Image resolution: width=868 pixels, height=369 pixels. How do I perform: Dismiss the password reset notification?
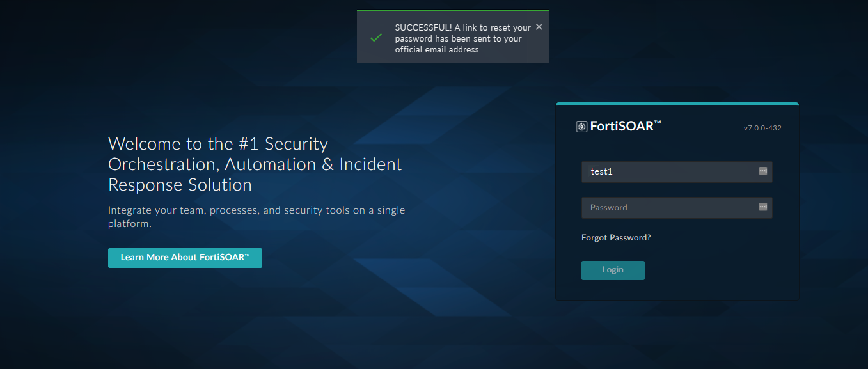pyautogui.click(x=539, y=27)
